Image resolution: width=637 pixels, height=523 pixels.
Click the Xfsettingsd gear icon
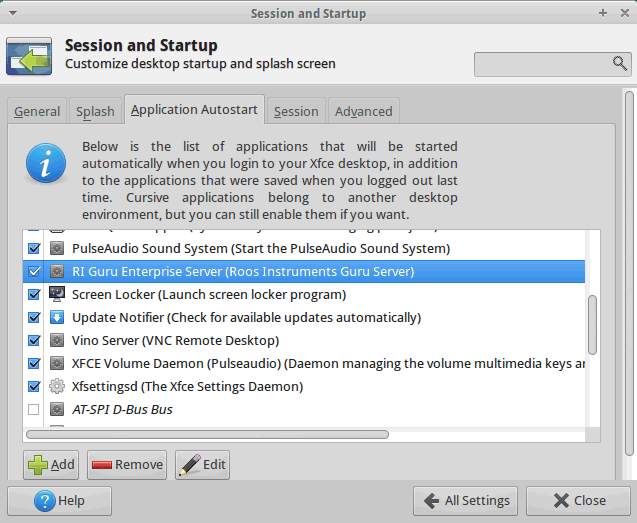point(57,386)
